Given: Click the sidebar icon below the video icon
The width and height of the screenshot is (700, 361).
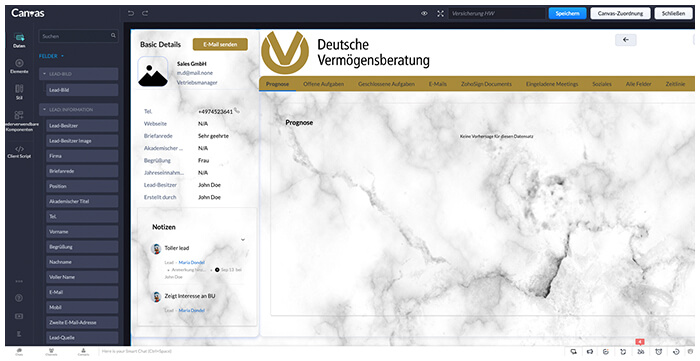Looking at the screenshot, I should click(19, 334).
